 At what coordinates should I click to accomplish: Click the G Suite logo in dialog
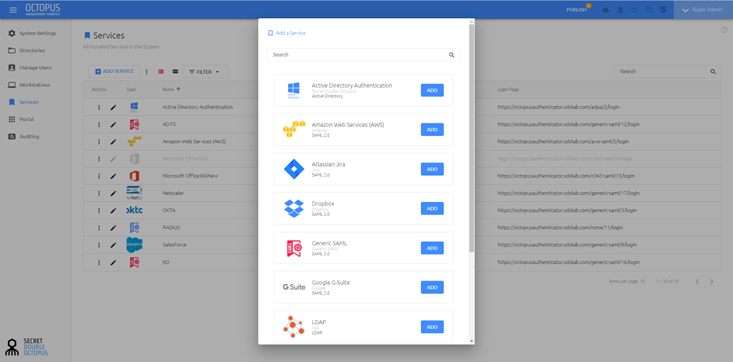click(294, 287)
